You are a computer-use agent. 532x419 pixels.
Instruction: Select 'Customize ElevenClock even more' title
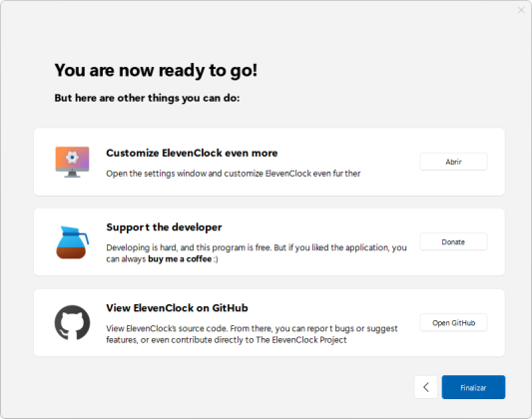pyautogui.click(x=192, y=153)
